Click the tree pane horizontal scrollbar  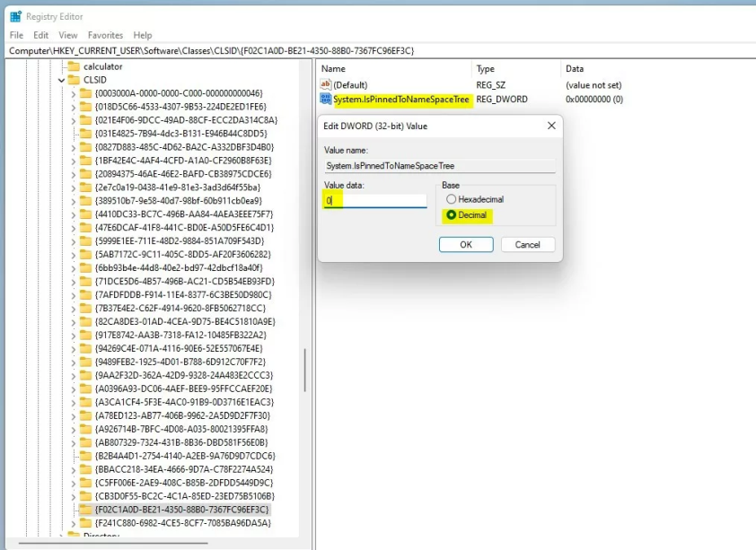(113, 543)
